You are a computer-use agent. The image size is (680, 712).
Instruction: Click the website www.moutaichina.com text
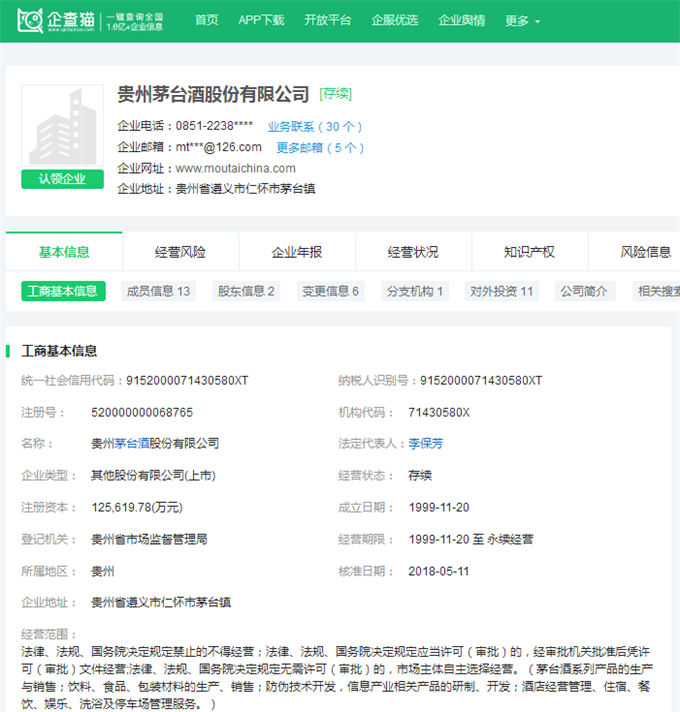(236, 168)
